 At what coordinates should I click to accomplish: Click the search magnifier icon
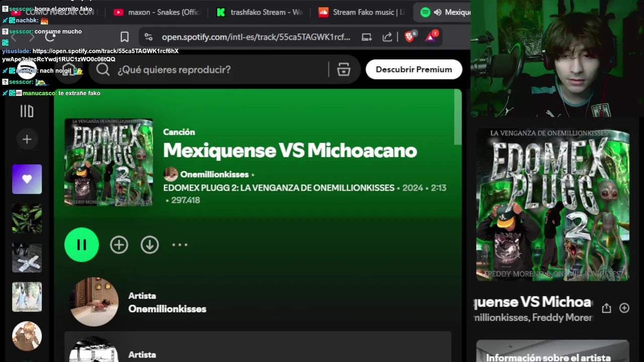point(103,69)
